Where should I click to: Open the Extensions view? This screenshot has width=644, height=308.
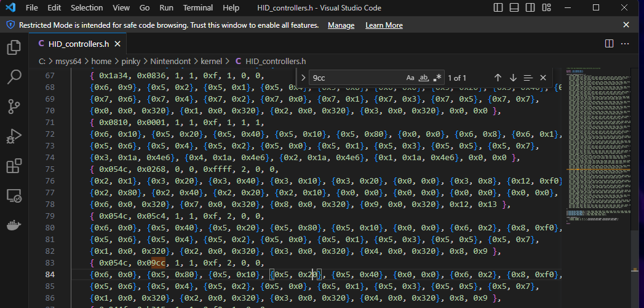(14, 166)
